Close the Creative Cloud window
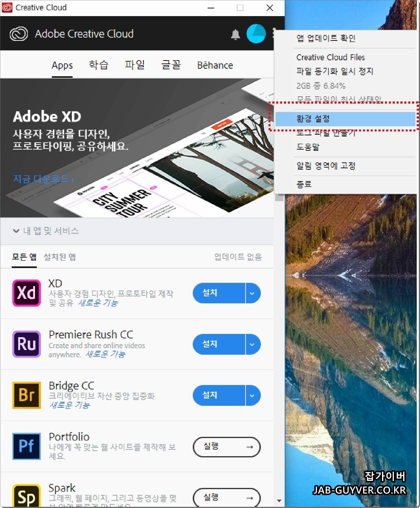This screenshot has height=508, width=420. point(269,8)
